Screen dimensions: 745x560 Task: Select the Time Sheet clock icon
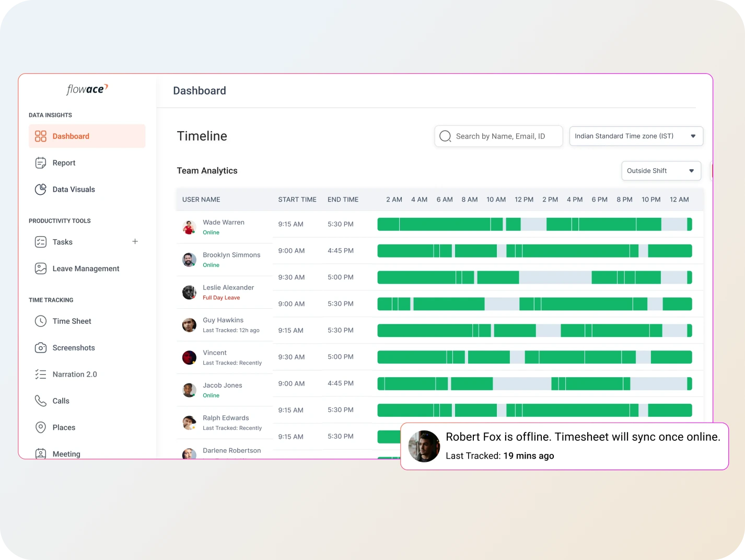40,321
